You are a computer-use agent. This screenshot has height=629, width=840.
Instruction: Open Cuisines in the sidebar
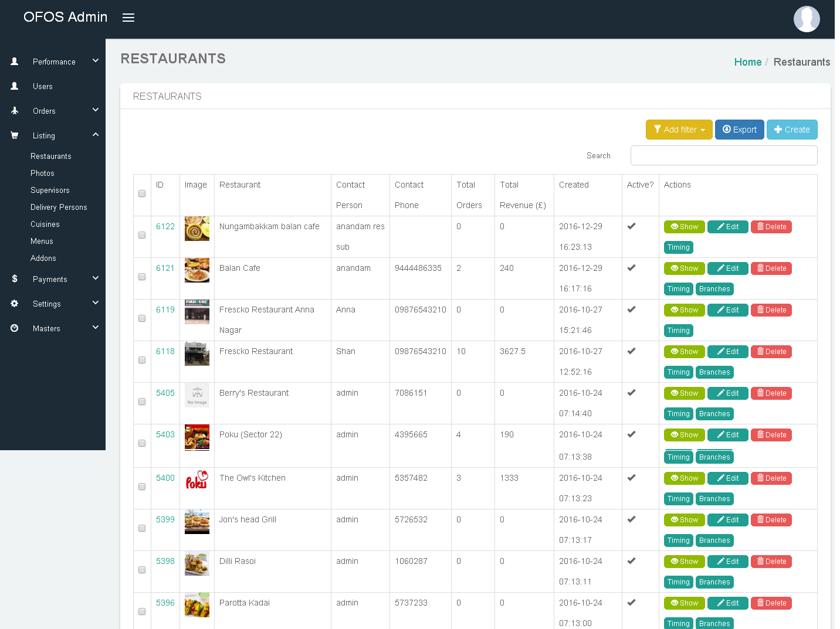click(x=45, y=225)
